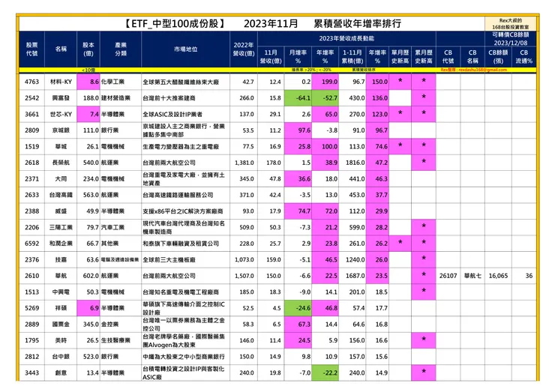Select the 1-11月累積(億) column header
This screenshot has height=392, width=555.
pos(352,57)
